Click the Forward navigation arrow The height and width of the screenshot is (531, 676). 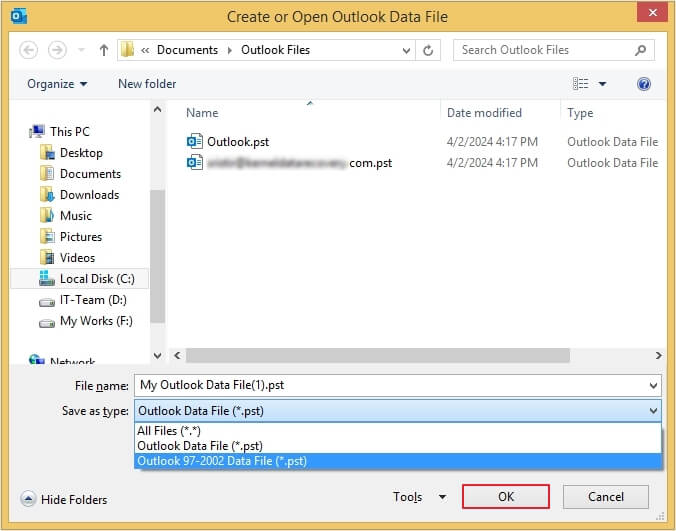click(x=57, y=50)
